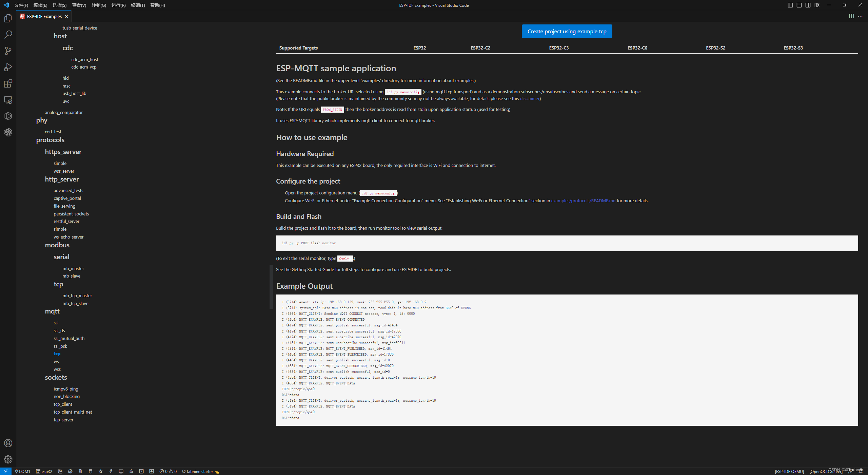Open the Source Control view

click(8, 51)
